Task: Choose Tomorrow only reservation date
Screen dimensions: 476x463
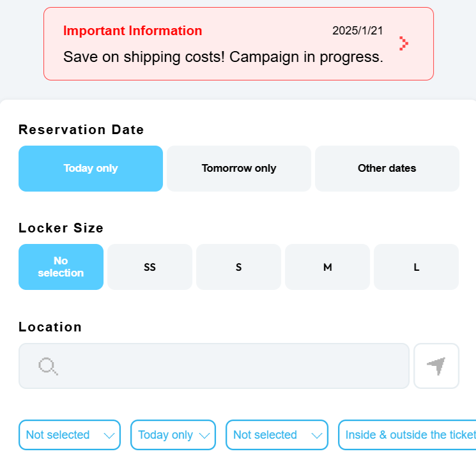Action: (239, 169)
